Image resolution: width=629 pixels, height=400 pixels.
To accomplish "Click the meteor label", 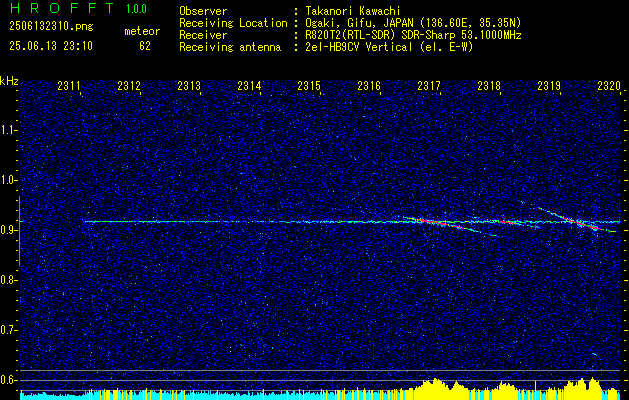I will pyautogui.click(x=142, y=31).
